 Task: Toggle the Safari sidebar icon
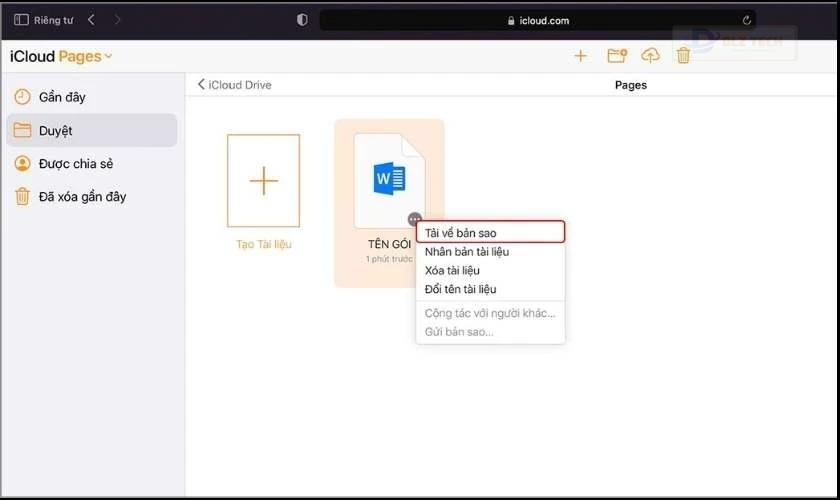pyautogui.click(x=21, y=20)
